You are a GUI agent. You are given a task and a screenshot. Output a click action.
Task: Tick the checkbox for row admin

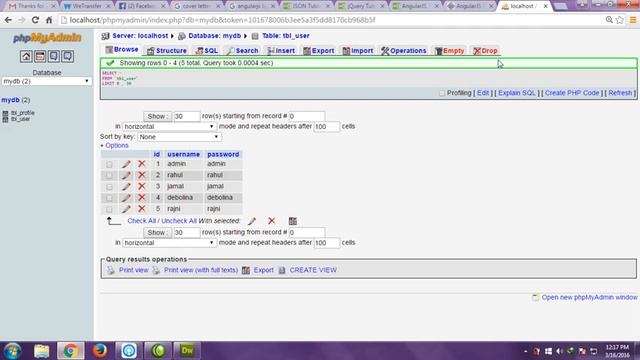[x=109, y=164]
